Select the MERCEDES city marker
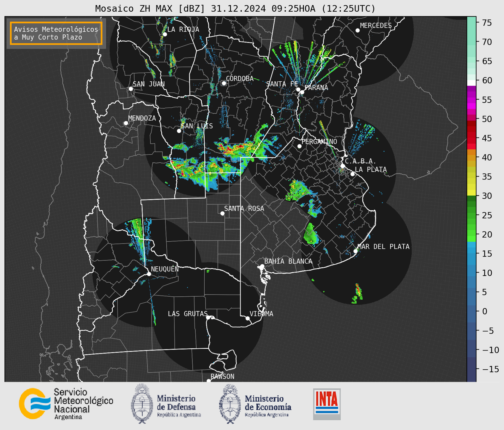The height and width of the screenshot is (430, 504). click(x=358, y=31)
